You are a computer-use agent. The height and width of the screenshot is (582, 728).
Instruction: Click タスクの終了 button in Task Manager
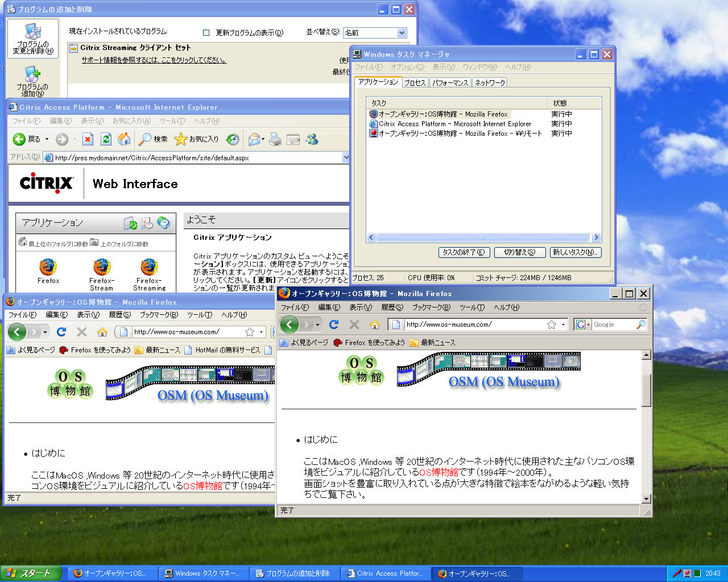(464, 252)
